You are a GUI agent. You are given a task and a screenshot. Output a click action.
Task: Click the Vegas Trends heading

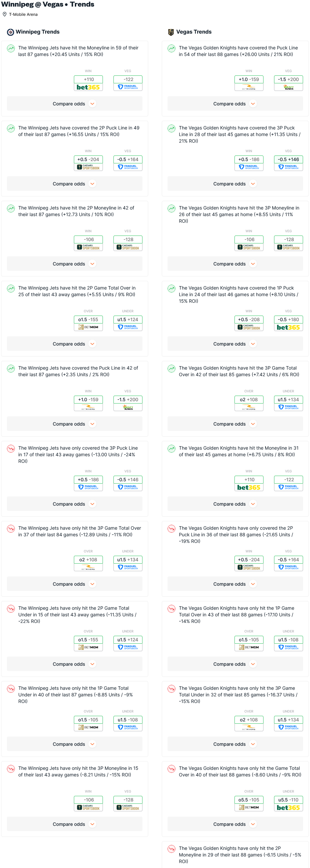pyautogui.click(x=194, y=32)
